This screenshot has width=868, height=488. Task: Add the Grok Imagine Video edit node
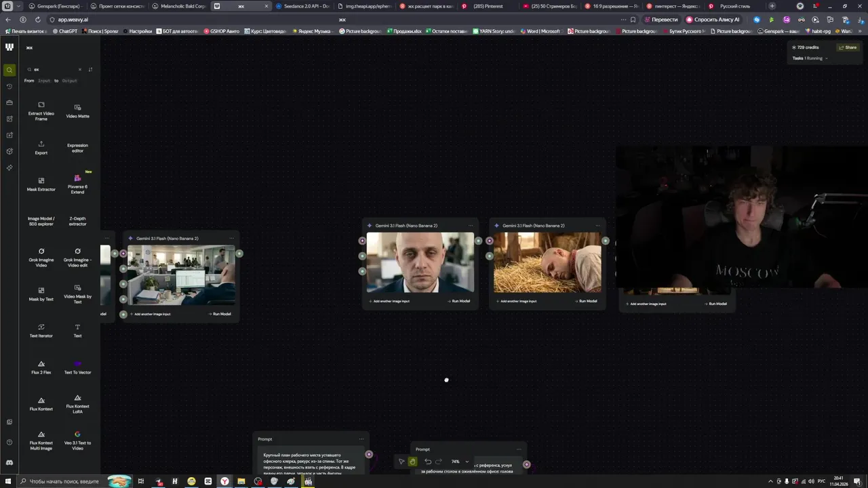point(77,258)
